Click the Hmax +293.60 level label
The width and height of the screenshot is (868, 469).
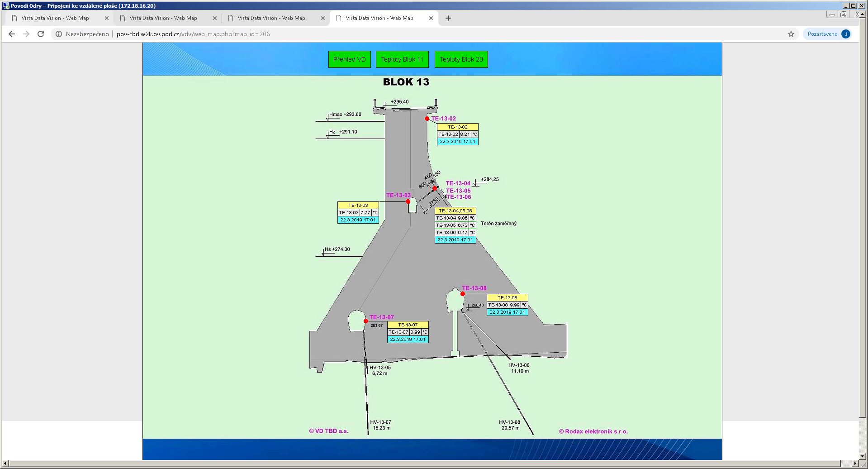click(345, 115)
